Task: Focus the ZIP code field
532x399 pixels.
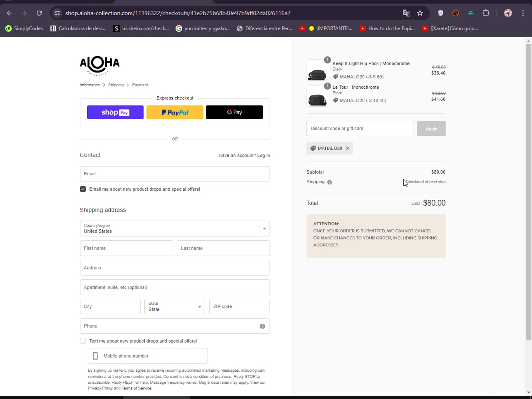Action: [239, 307]
